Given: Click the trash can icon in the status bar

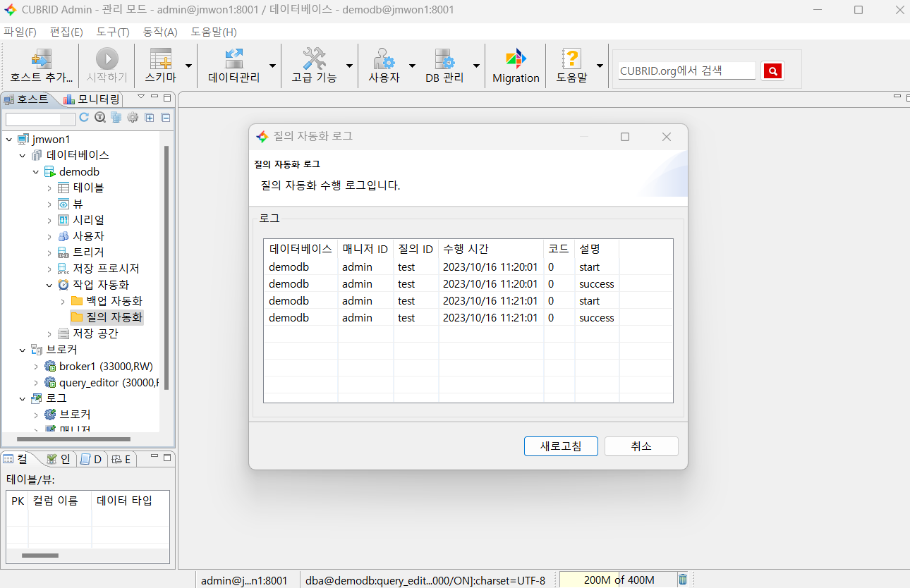Looking at the screenshot, I should (683, 580).
